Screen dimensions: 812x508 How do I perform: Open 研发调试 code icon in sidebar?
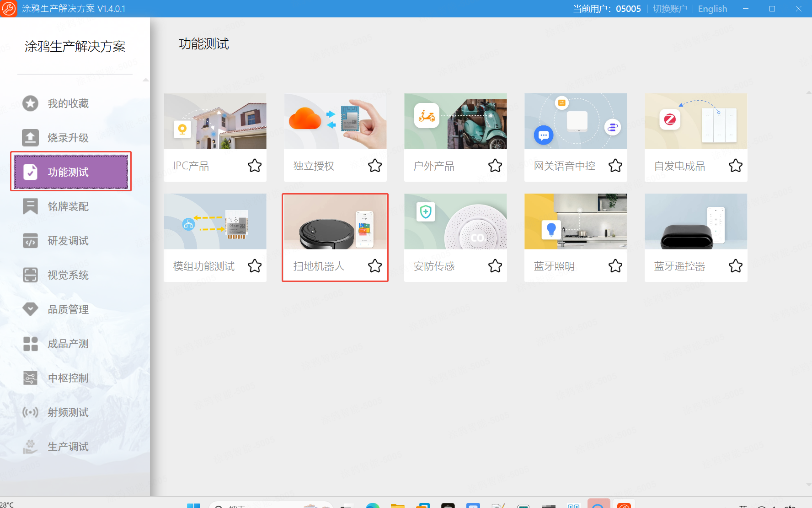30,241
